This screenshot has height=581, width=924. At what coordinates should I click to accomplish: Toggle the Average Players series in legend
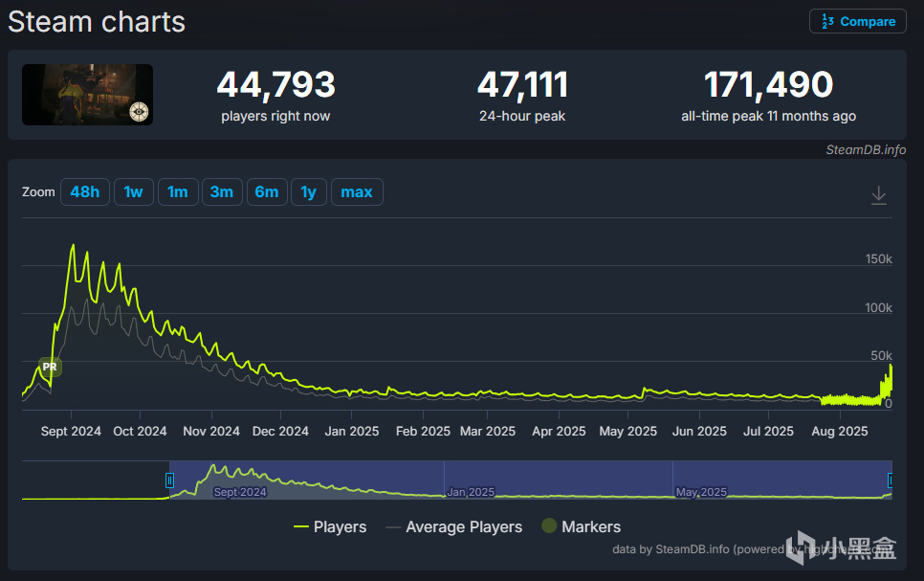point(453,526)
